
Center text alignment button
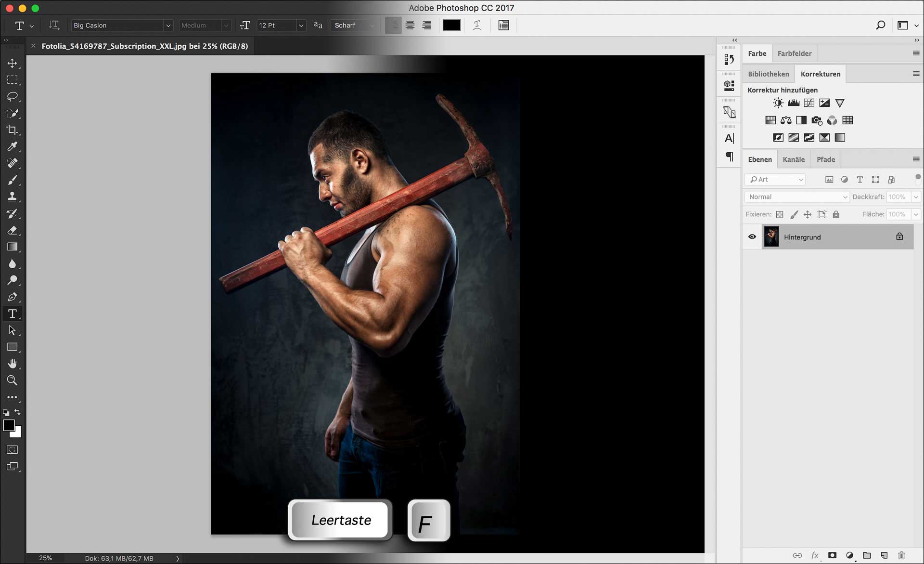click(410, 26)
